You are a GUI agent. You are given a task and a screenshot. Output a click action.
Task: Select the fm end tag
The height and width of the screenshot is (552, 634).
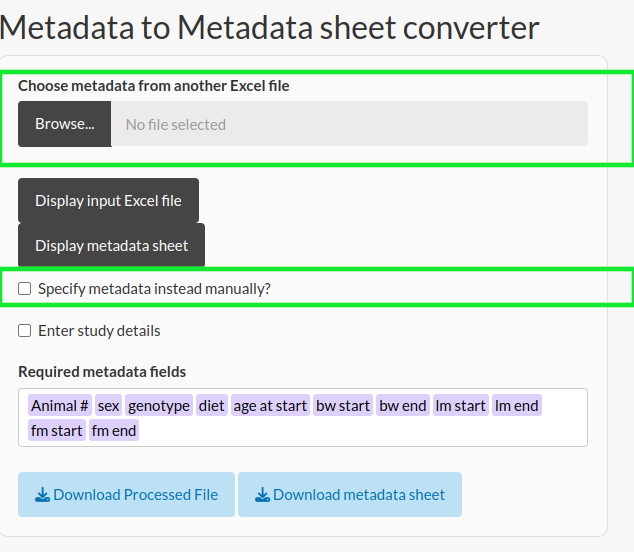pos(114,430)
